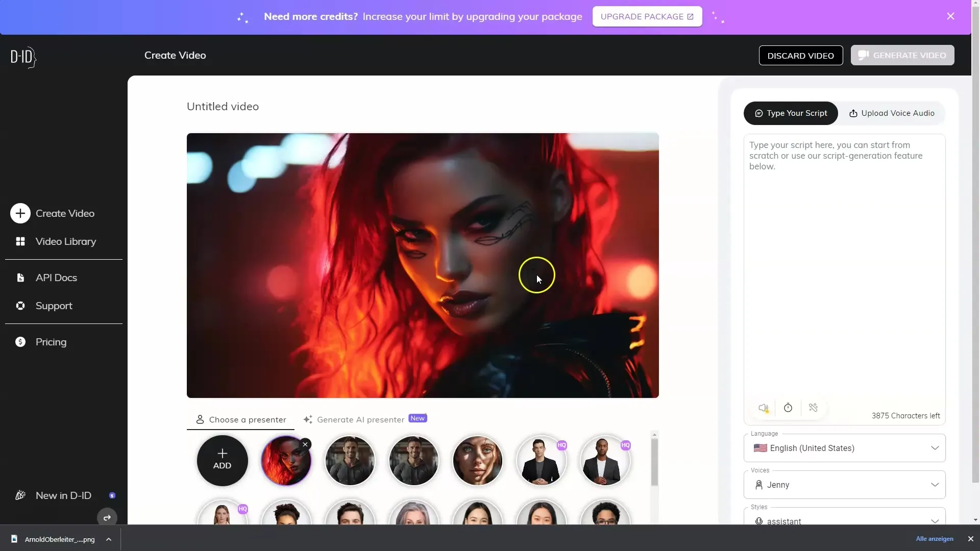The width and height of the screenshot is (980, 551).
Task: Click the Create Video sidebar icon
Action: click(19, 213)
